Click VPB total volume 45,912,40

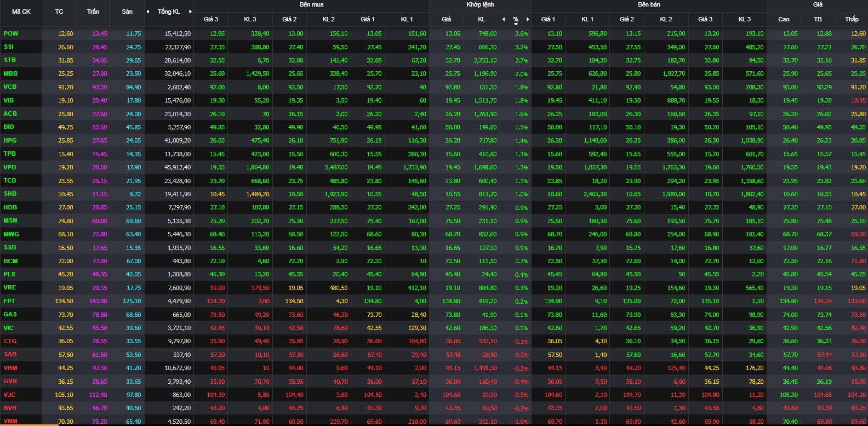pos(178,167)
